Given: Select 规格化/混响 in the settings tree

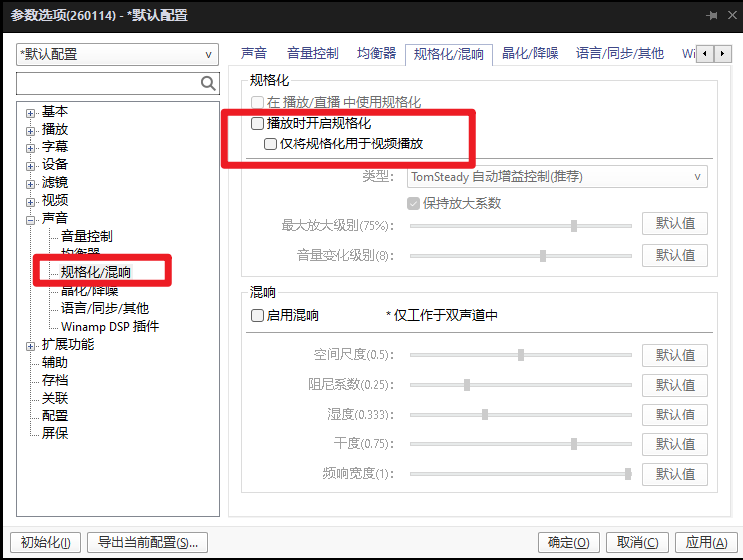Looking at the screenshot, I should coord(96,272).
